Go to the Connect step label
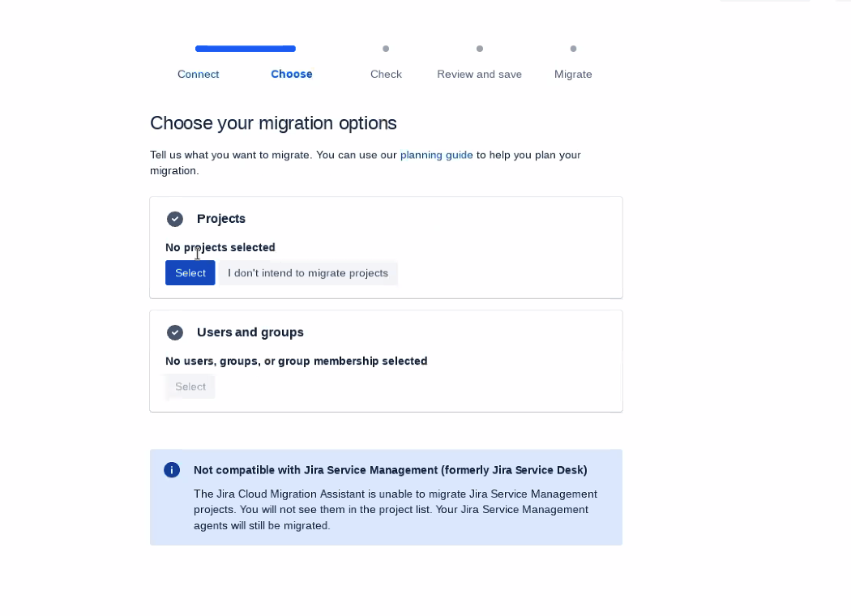851x616 pixels. [198, 74]
